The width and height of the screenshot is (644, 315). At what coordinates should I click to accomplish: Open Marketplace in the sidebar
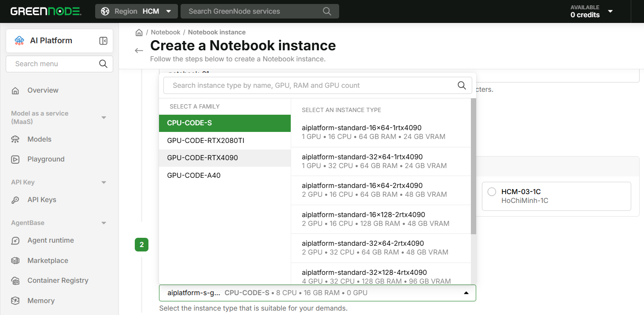(x=48, y=260)
